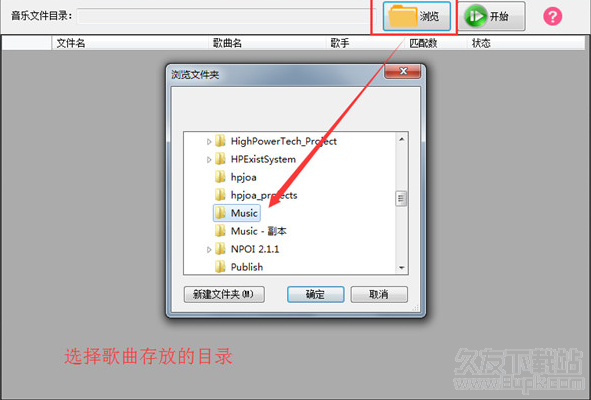This screenshot has height=400, width=591.
Task: Open help via the pink question mark icon
Action: point(552,17)
